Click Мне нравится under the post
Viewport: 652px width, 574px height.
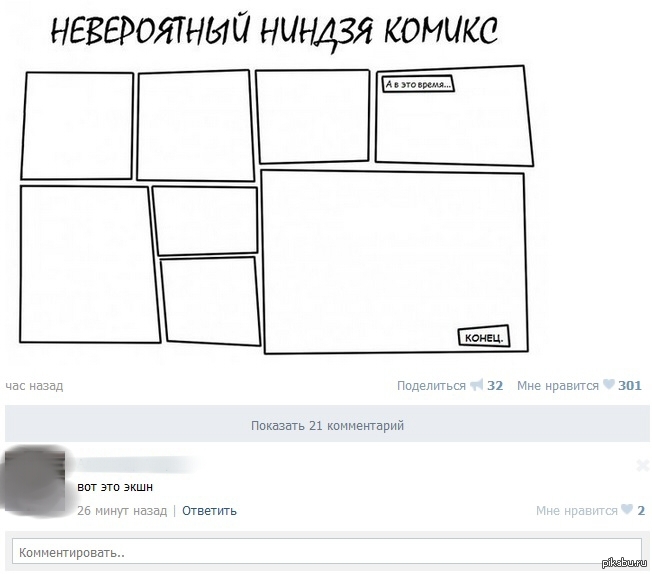coord(558,386)
